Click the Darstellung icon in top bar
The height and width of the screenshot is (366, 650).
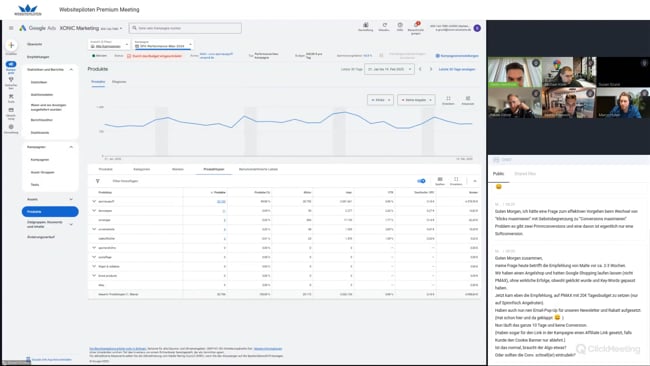tap(366, 25)
